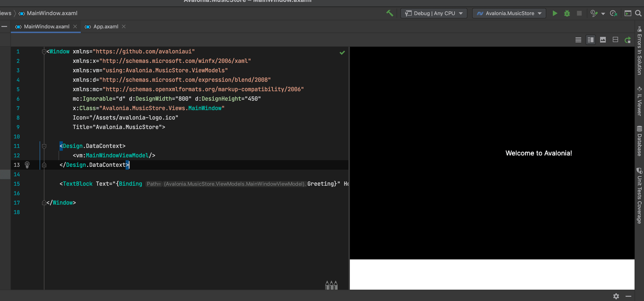Open the preview panel settings gear

[616, 296]
